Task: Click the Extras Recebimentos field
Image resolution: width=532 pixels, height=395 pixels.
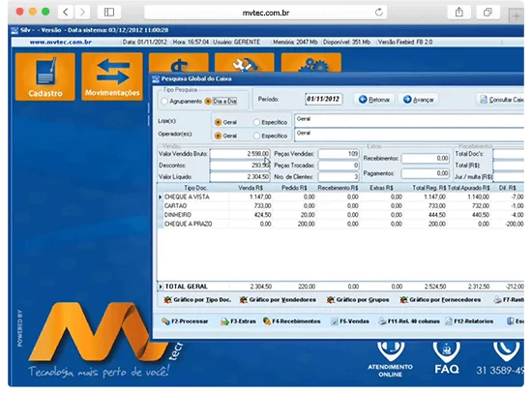Action: [426, 158]
